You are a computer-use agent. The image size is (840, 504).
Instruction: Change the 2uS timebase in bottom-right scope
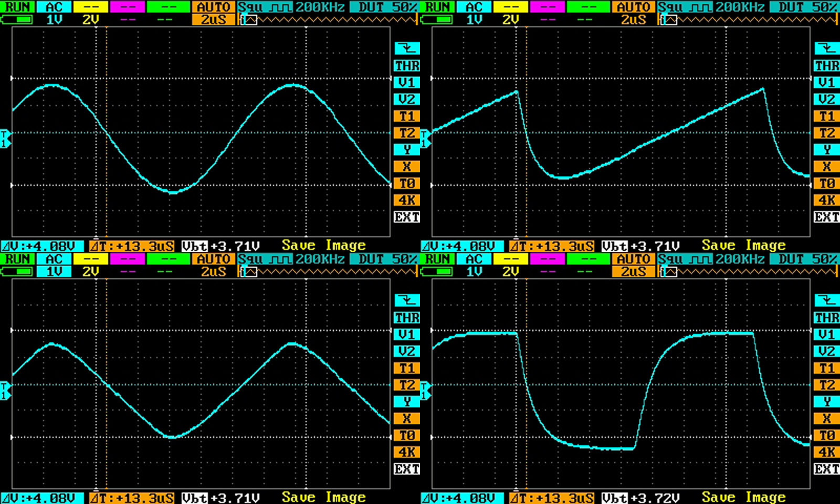pyautogui.click(x=633, y=272)
